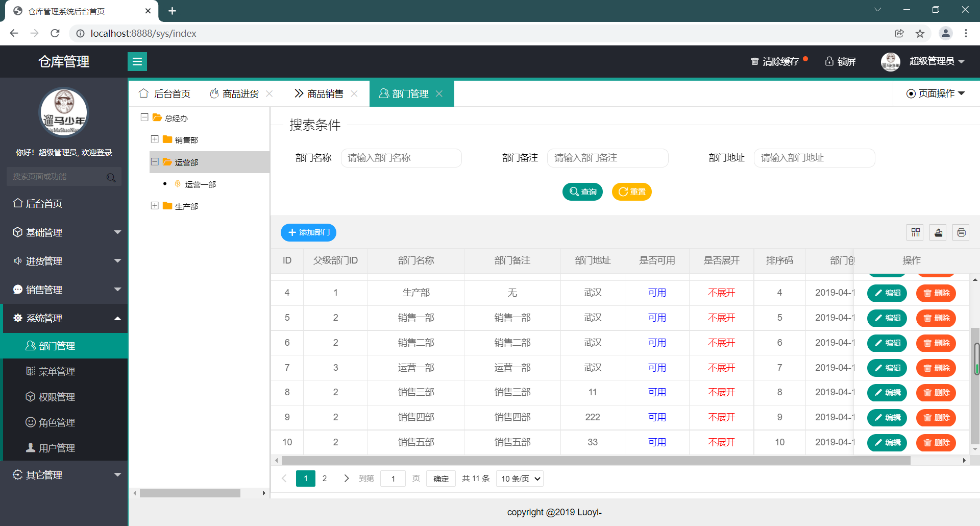Collapse the 运营部 tree node

(155, 161)
